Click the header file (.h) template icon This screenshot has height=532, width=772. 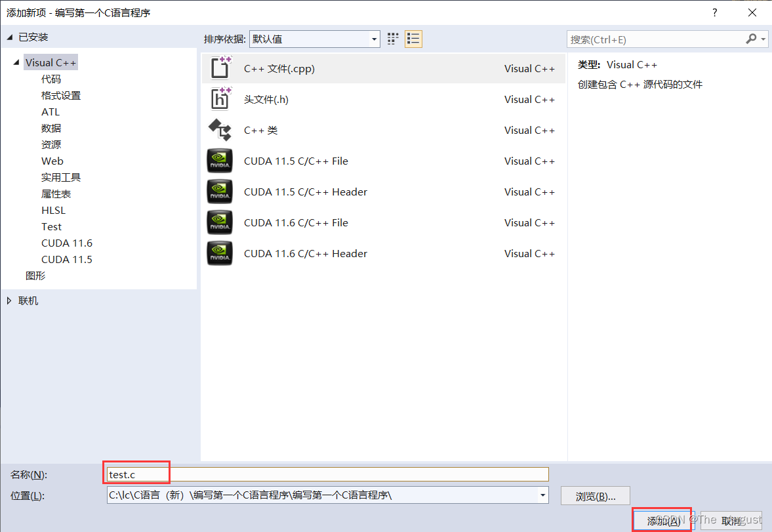point(220,99)
